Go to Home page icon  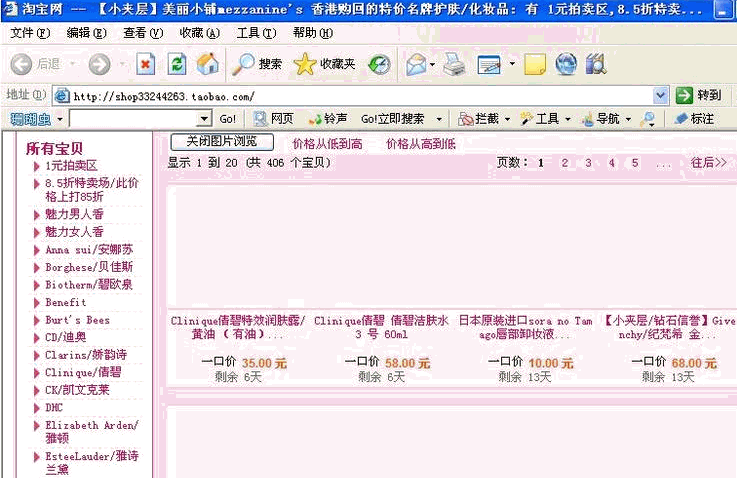tap(208, 64)
